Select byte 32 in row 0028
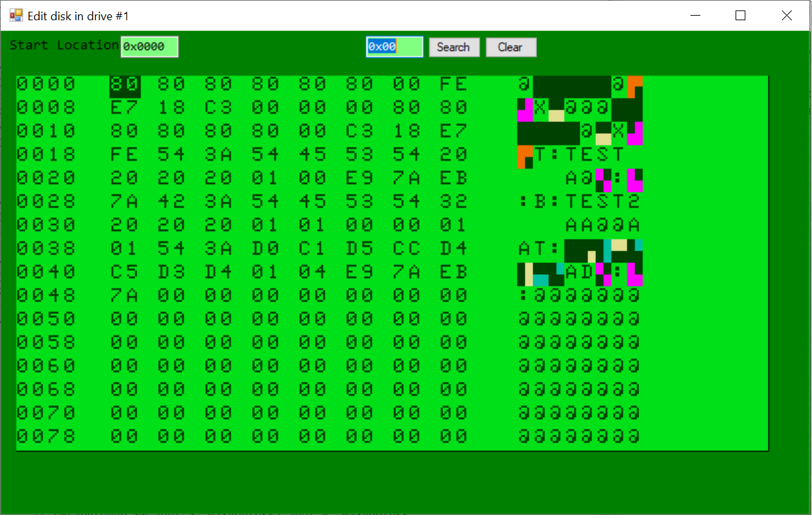 coord(454,202)
